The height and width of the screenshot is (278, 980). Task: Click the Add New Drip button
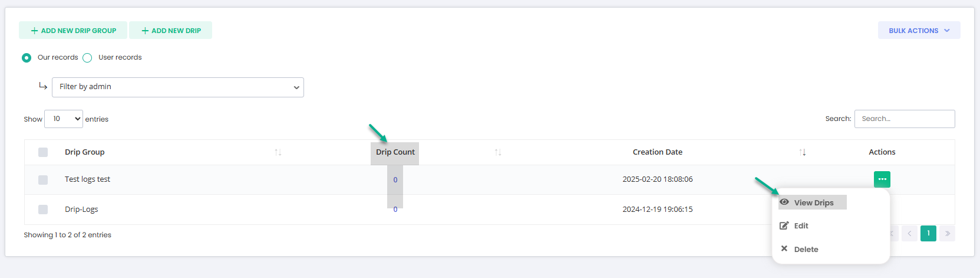[171, 30]
